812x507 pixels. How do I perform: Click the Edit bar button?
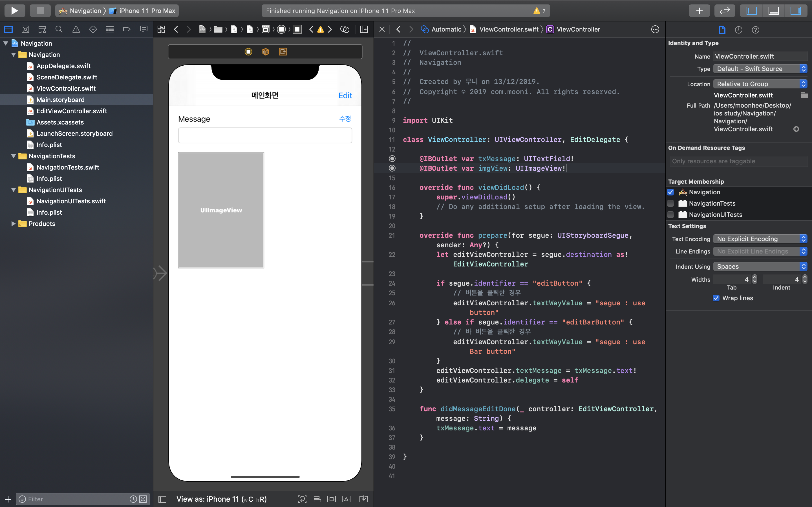[345, 95]
